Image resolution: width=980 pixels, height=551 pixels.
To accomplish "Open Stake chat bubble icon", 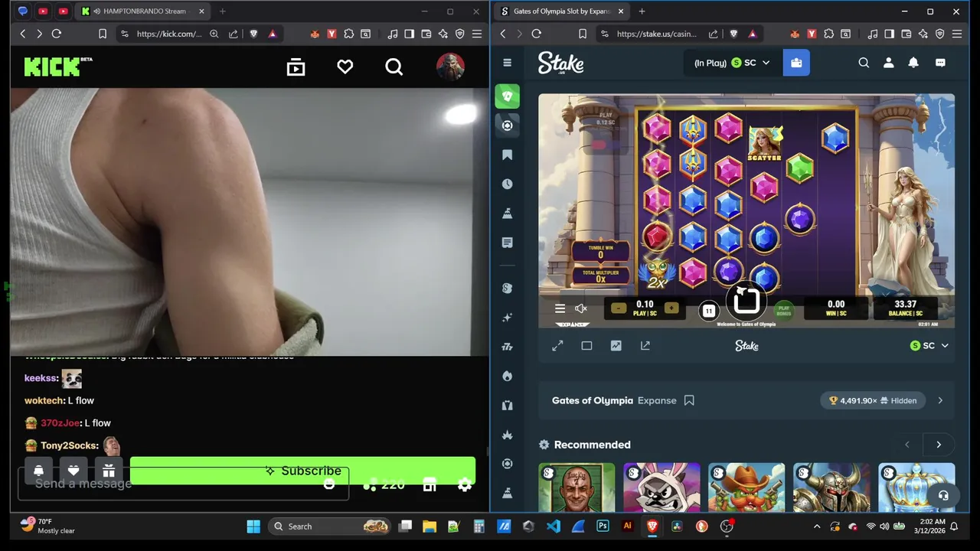I will tap(940, 63).
